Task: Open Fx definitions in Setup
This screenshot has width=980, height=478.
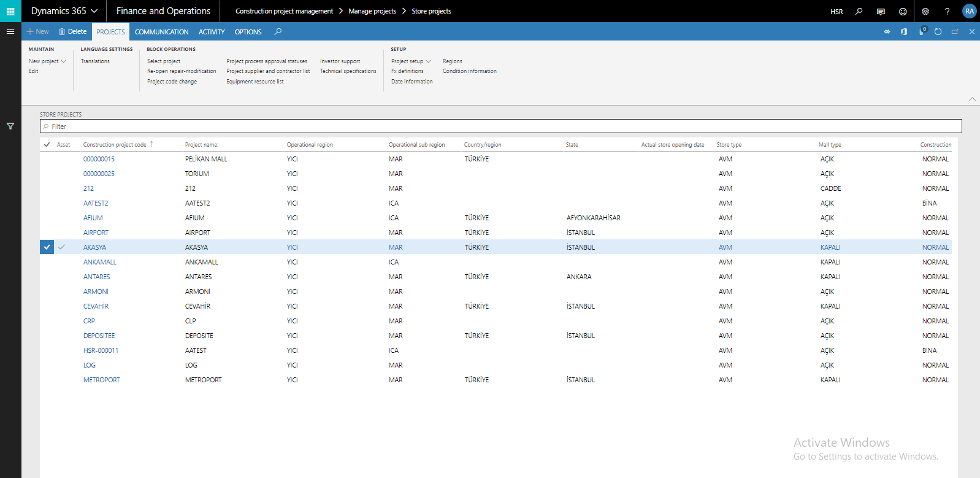Action: click(407, 71)
